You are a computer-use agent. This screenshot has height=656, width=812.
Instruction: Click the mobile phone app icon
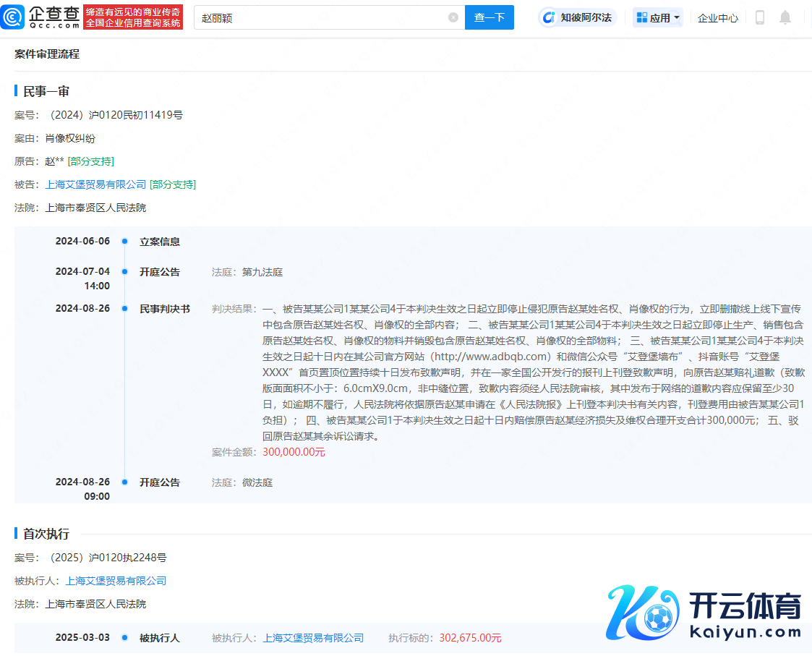(759, 17)
